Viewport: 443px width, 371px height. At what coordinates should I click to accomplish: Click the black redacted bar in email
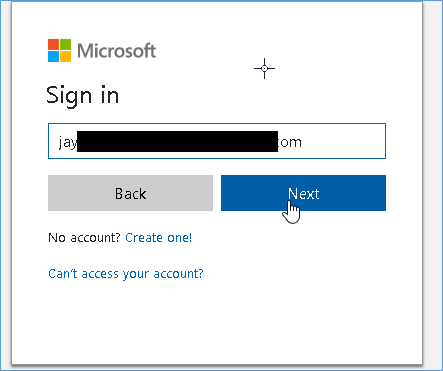[177, 141]
